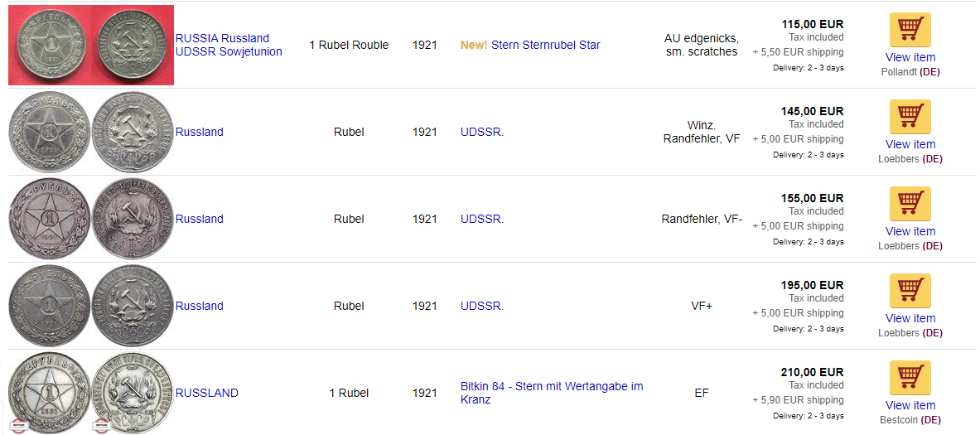Screen dimensions: 980x435
Task: Click View item for the 145,00 EUR Loebbers listing
Action: pos(910,144)
